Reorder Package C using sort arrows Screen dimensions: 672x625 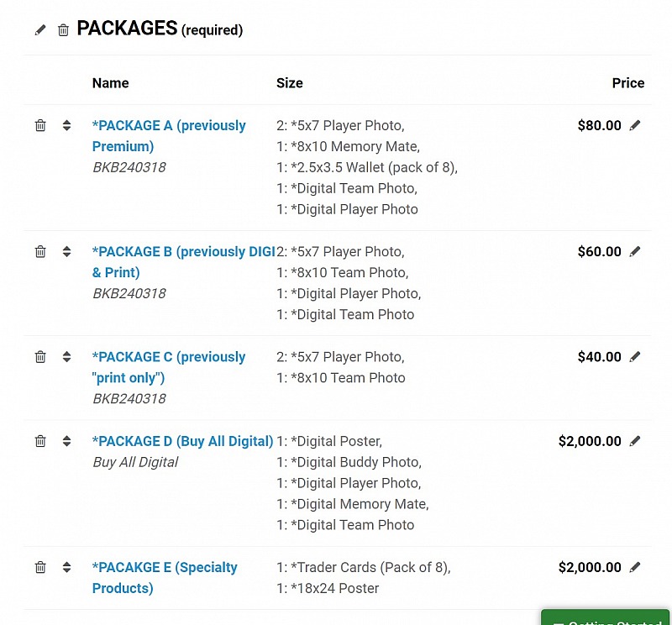pyautogui.click(x=66, y=357)
